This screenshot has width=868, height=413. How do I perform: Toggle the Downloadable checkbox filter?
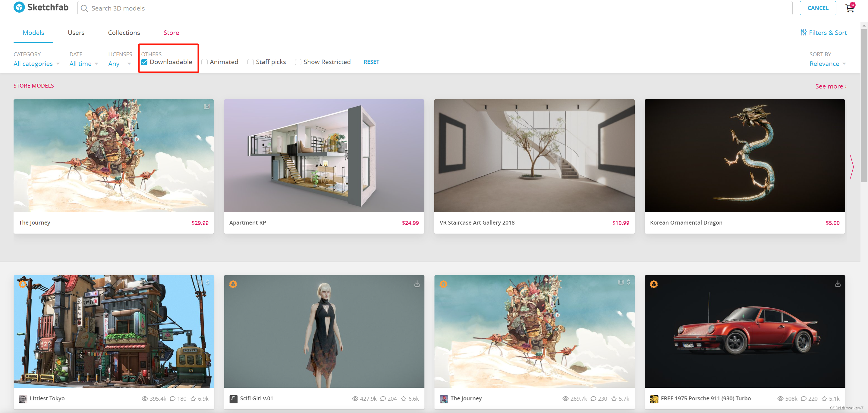tap(145, 61)
